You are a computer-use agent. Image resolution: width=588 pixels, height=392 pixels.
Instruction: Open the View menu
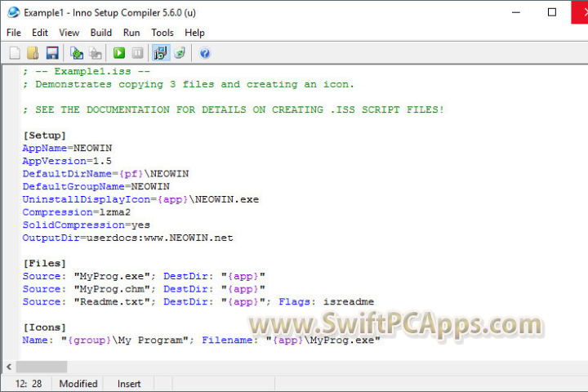coord(69,33)
